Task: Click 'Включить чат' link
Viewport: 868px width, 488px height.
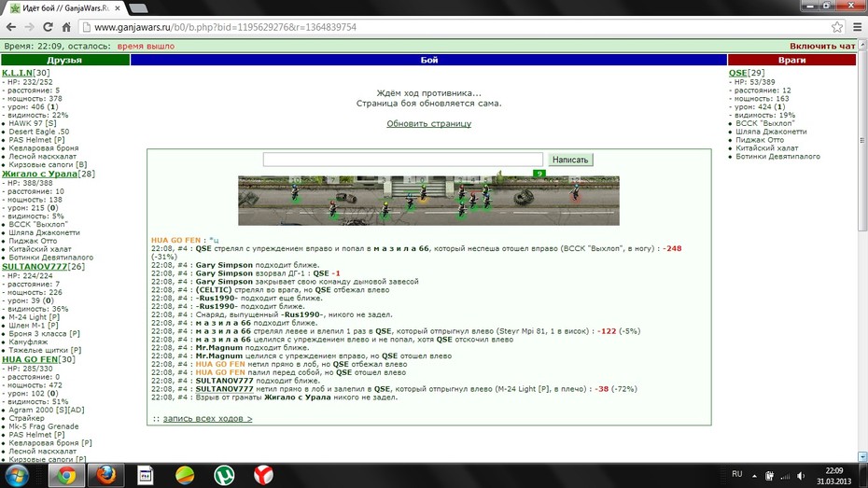Action: [x=822, y=47]
